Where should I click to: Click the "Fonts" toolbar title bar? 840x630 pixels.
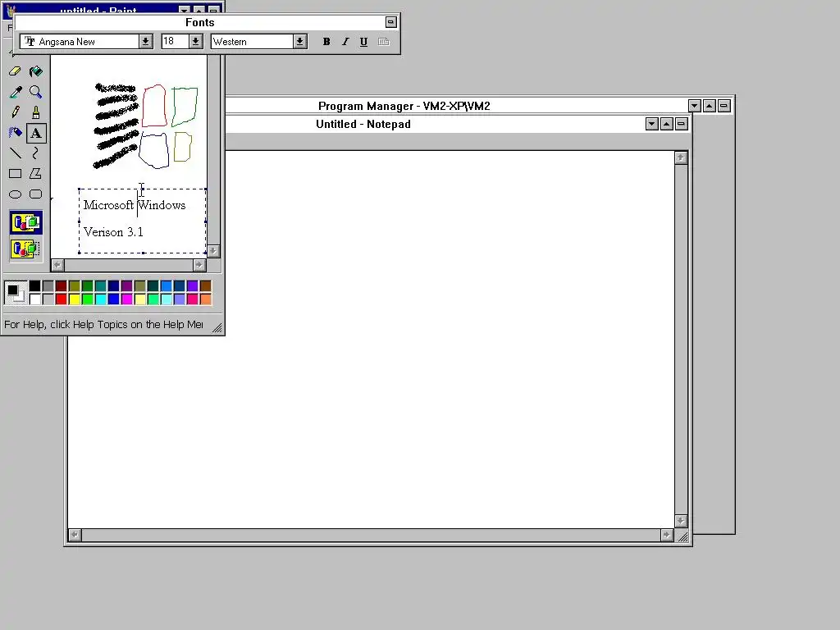coord(200,22)
